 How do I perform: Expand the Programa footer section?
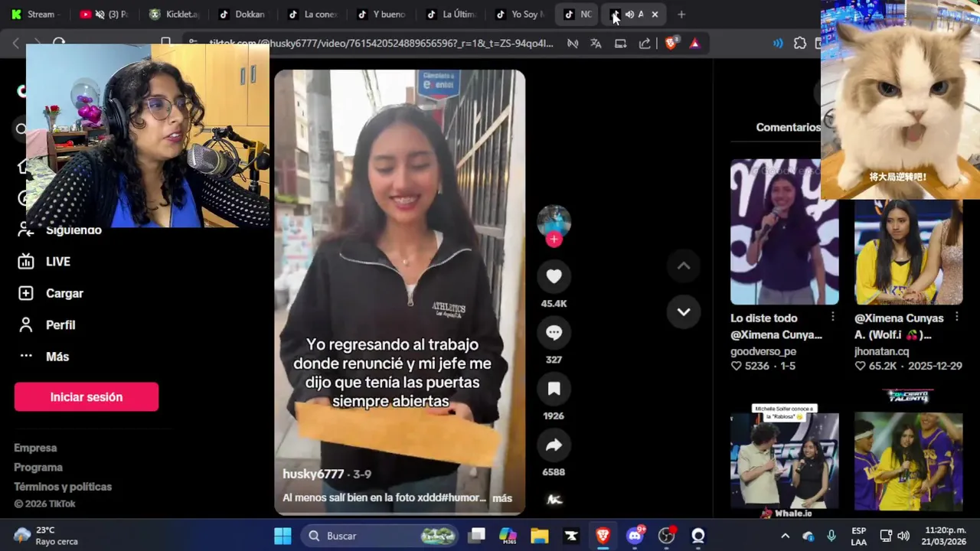tap(38, 467)
